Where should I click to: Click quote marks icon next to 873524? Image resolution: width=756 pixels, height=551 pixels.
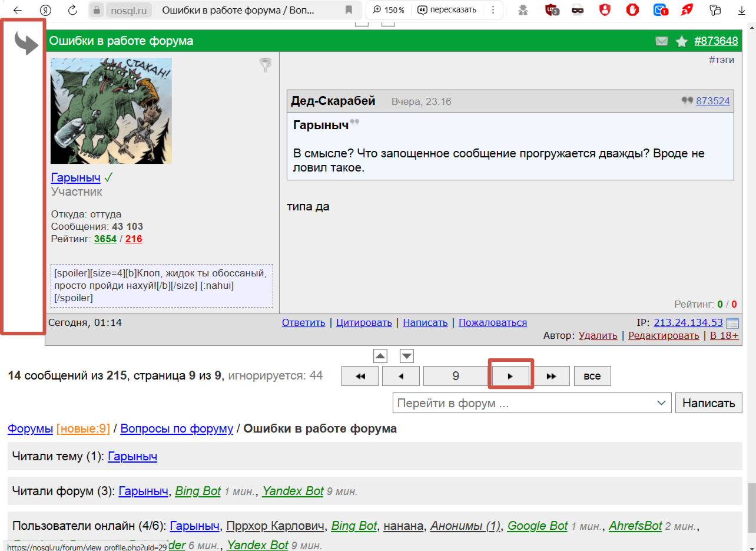[687, 101]
